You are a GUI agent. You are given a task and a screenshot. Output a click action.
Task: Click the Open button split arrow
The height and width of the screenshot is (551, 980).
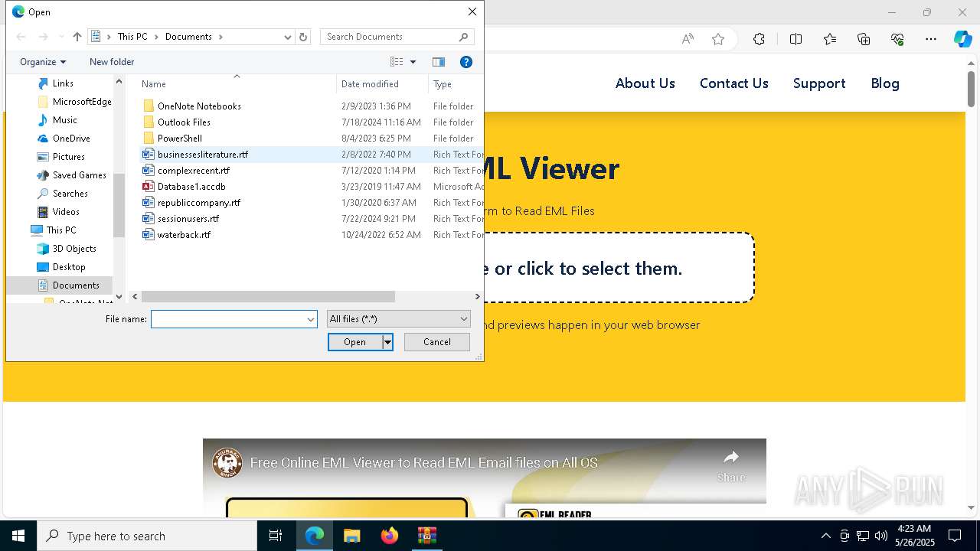tap(388, 342)
